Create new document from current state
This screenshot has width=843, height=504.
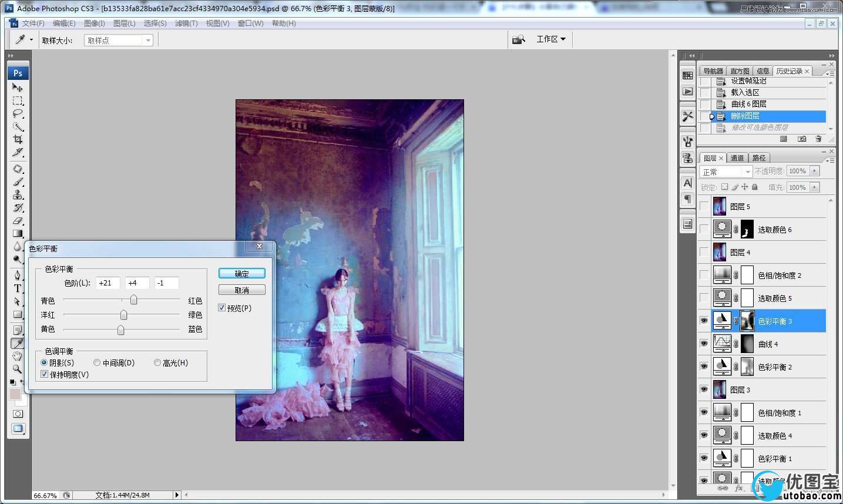(783, 139)
